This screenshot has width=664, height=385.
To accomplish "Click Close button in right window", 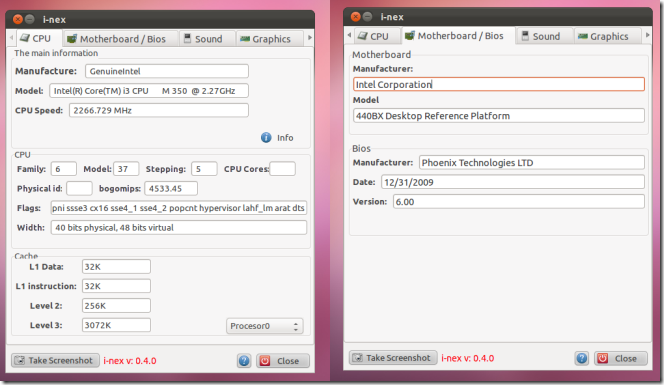I will (620, 358).
